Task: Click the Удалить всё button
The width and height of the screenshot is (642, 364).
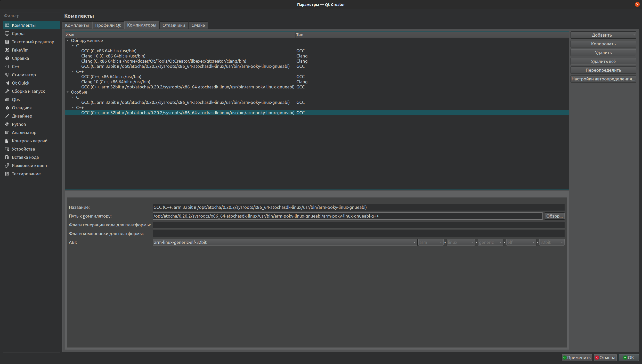Action: tap(603, 61)
